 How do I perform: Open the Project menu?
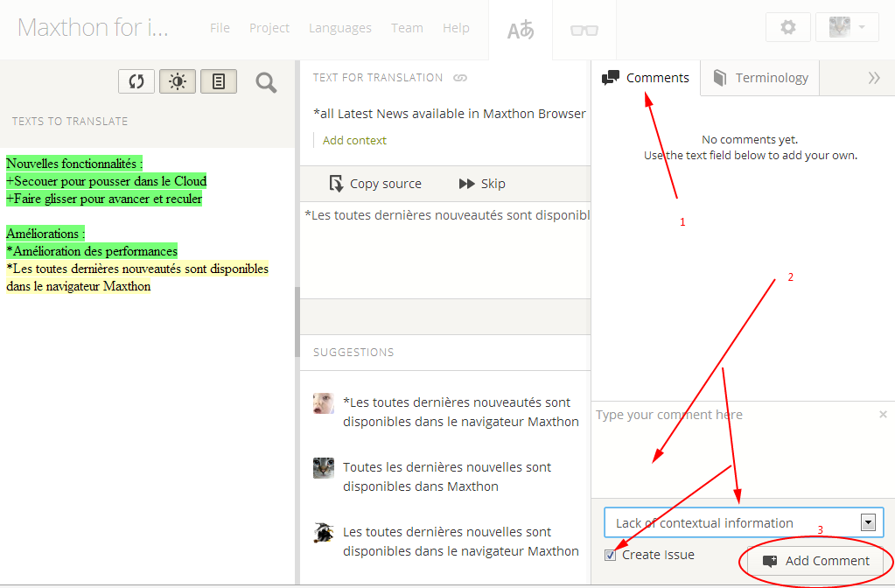(269, 28)
